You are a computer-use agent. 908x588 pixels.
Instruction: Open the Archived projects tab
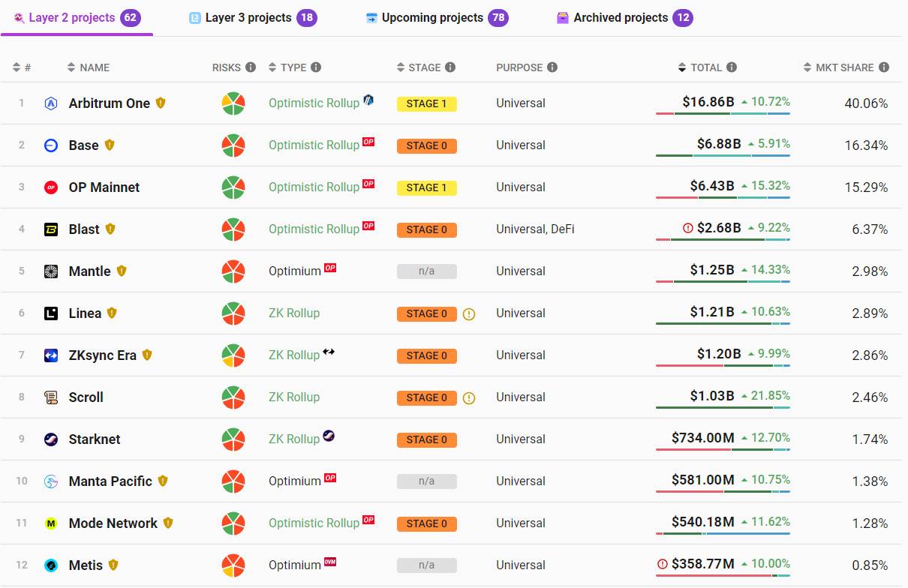[624, 17]
